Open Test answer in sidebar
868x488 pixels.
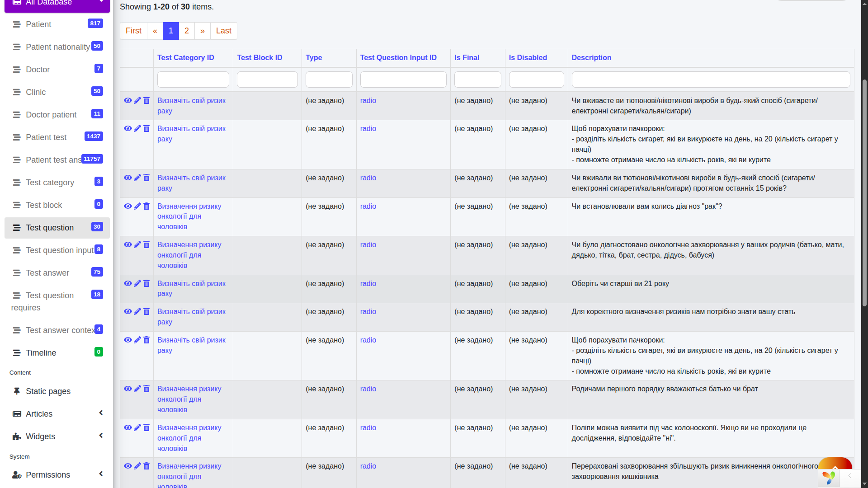tap(47, 273)
